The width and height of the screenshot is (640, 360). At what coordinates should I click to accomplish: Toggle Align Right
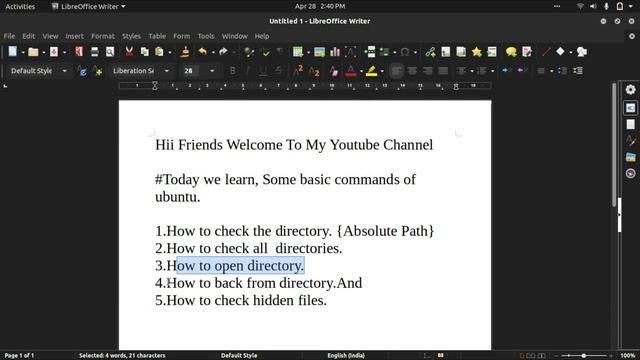427,71
